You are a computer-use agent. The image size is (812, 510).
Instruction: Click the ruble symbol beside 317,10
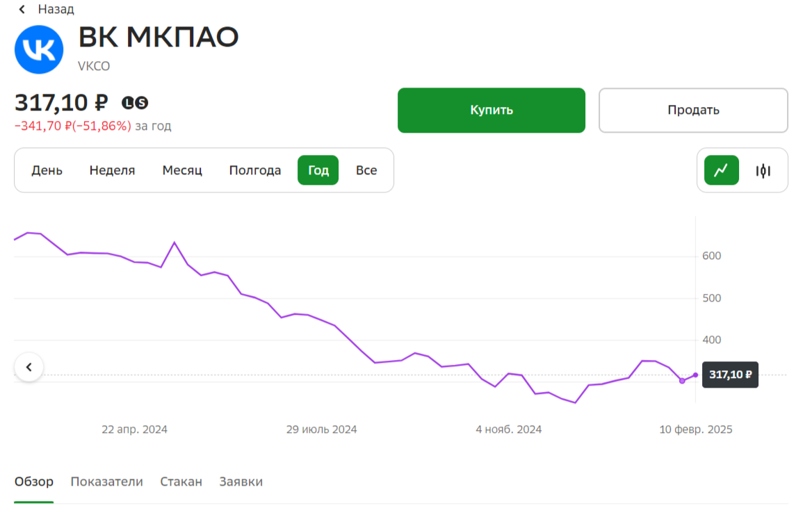[x=101, y=102]
